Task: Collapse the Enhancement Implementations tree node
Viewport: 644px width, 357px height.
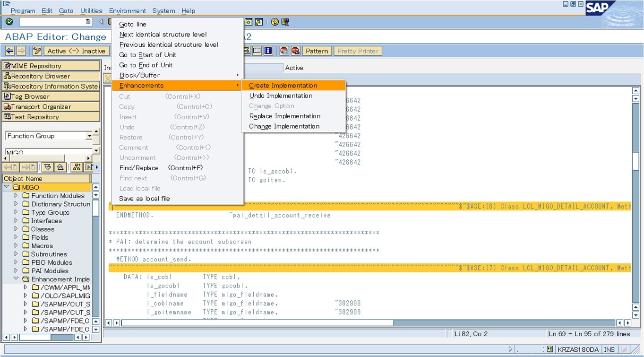Action: point(16,279)
